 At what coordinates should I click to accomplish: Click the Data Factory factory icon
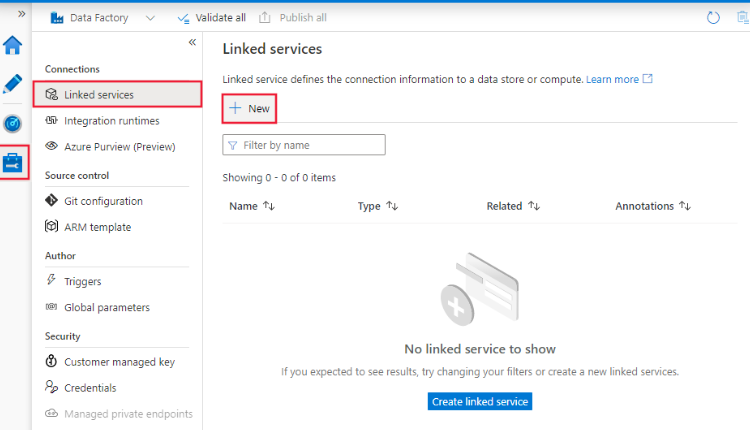point(57,18)
